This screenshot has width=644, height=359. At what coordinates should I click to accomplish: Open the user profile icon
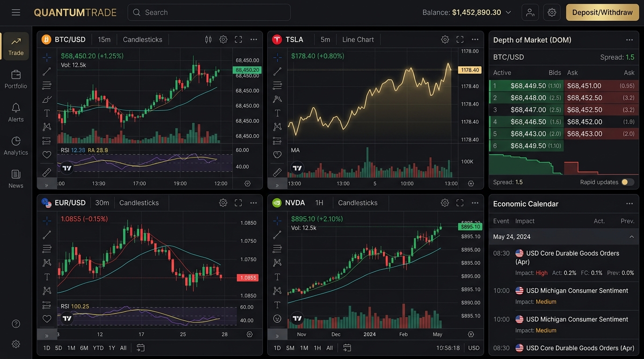(x=530, y=13)
